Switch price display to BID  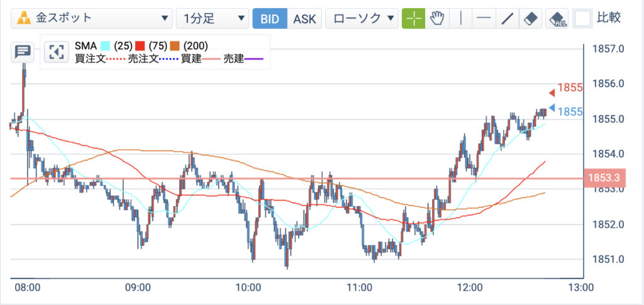270,19
